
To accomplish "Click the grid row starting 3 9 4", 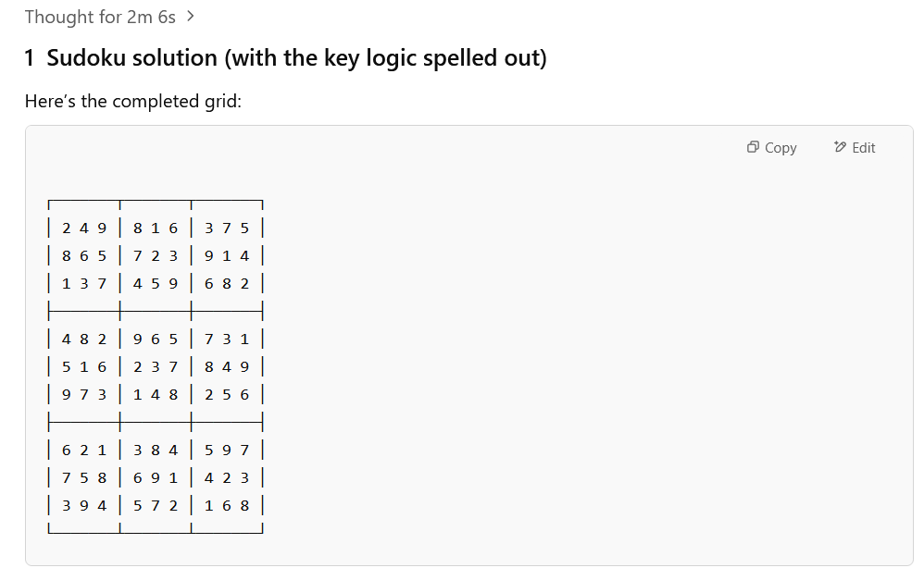I will tap(156, 505).
